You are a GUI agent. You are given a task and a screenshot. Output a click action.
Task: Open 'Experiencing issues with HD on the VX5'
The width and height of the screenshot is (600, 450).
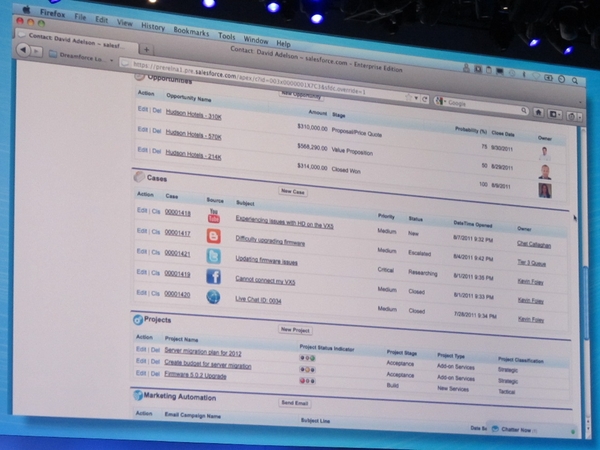point(284,222)
